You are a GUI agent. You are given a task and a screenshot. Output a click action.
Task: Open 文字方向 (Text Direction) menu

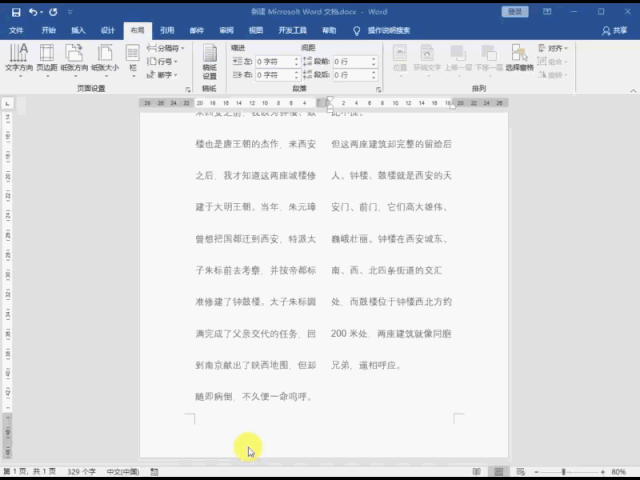coord(19,60)
